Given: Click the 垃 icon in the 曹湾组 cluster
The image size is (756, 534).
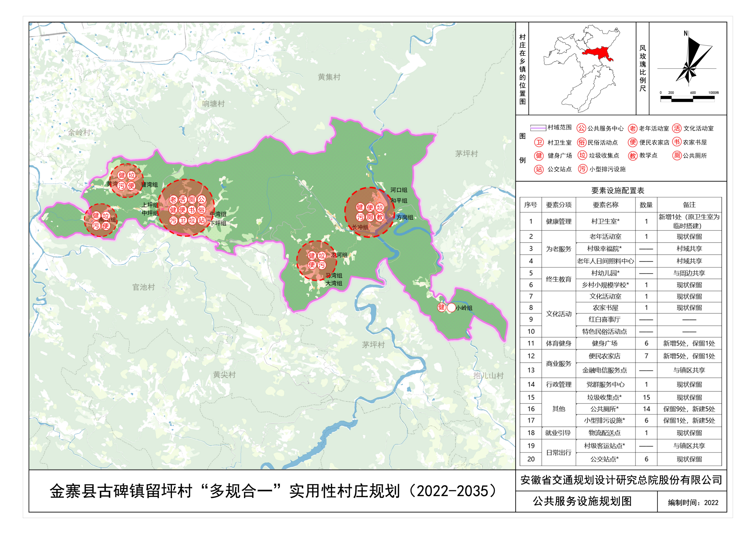Looking at the screenshot, I should (131, 175).
